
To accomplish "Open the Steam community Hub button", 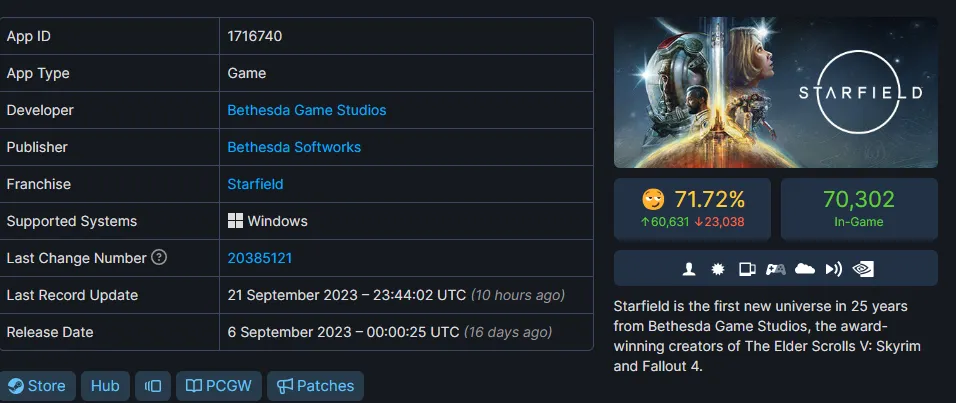I will (x=105, y=386).
